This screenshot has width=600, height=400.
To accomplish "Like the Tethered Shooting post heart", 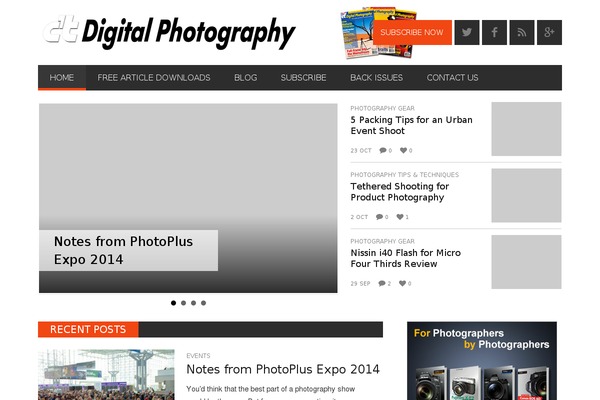I will (x=400, y=217).
